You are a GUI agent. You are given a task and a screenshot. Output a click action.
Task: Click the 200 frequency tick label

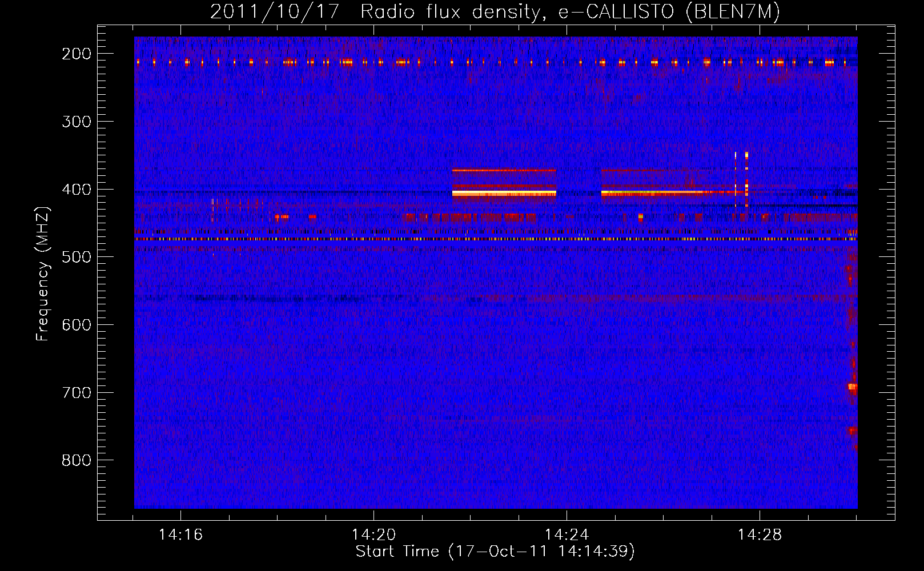[77, 54]
